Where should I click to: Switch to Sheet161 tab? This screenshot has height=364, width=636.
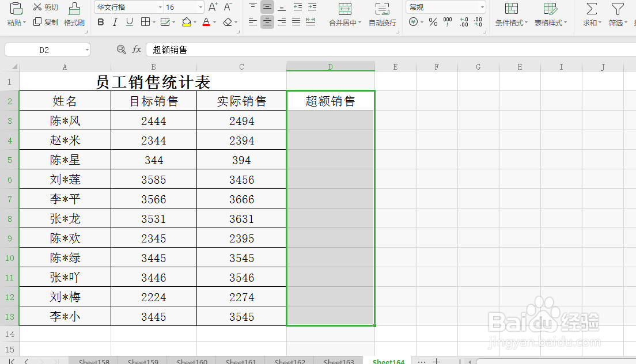coord(241,361)
